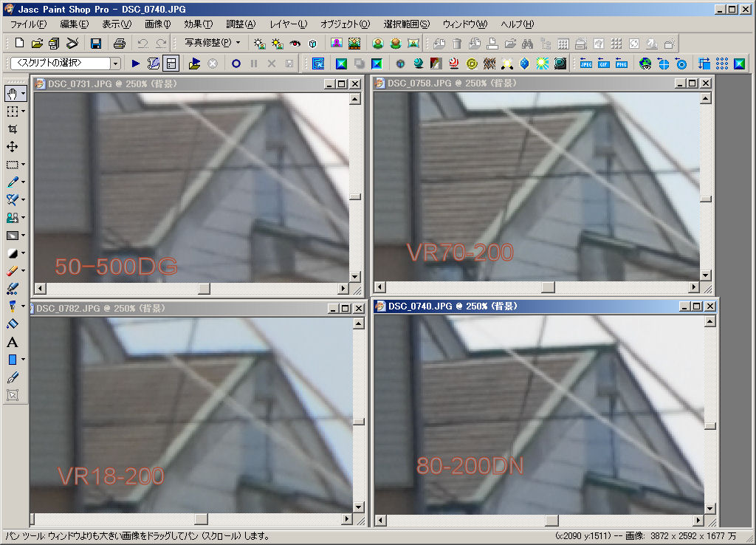Select the Move tool

point(13,147)
